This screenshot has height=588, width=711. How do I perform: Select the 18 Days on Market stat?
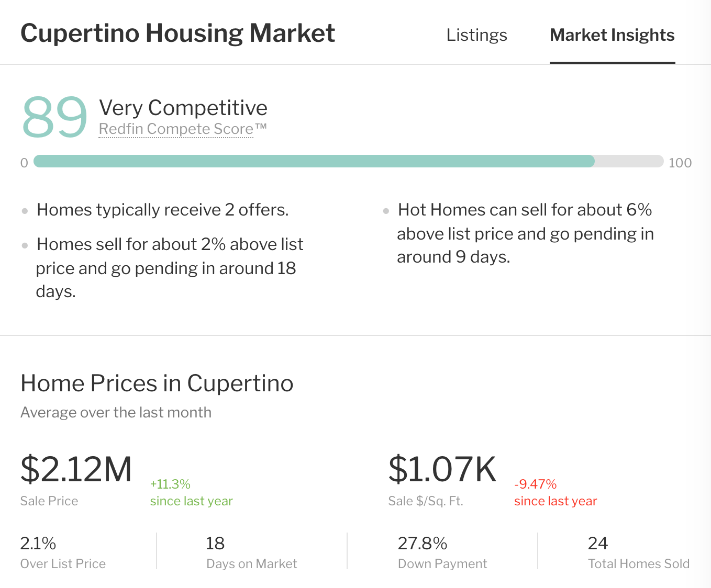[x=251, y=552]
